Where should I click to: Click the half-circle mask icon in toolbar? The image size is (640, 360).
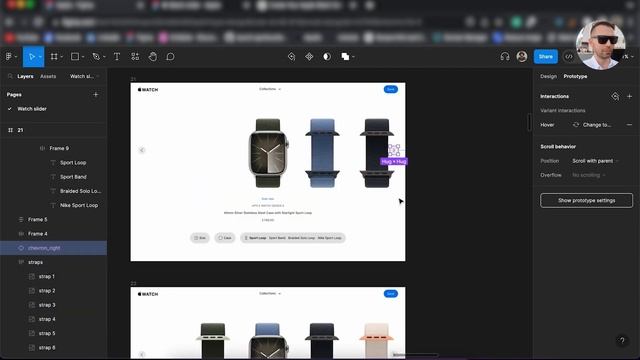[x=327, y=57]
